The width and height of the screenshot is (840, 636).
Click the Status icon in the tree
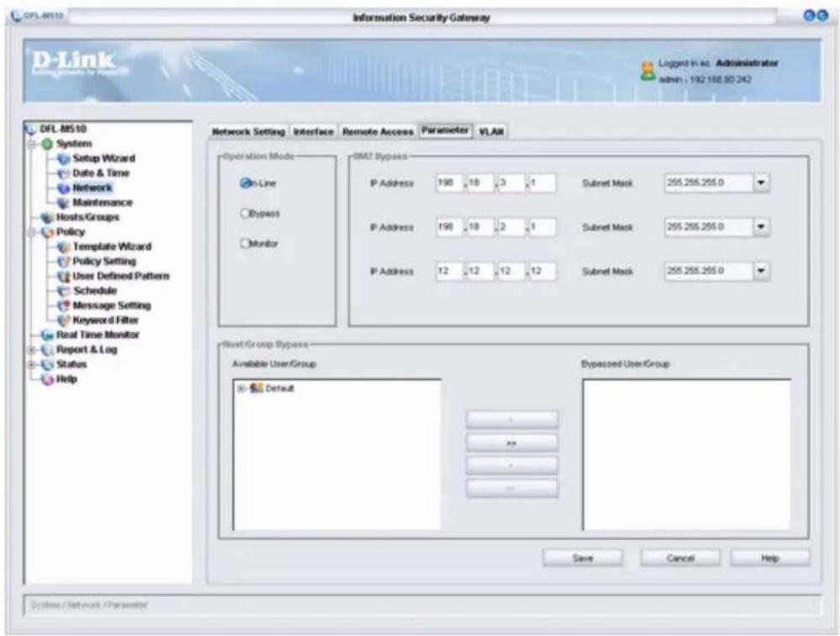click(x=48, y=364)
